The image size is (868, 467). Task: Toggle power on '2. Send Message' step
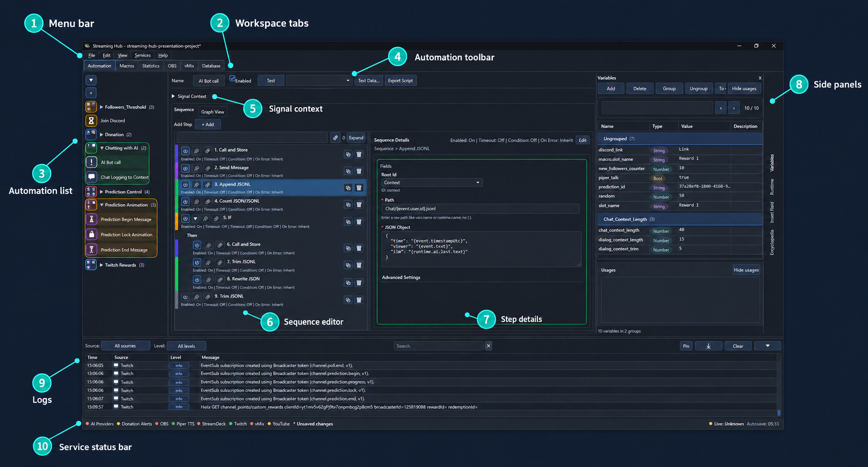tap(185, 168)
